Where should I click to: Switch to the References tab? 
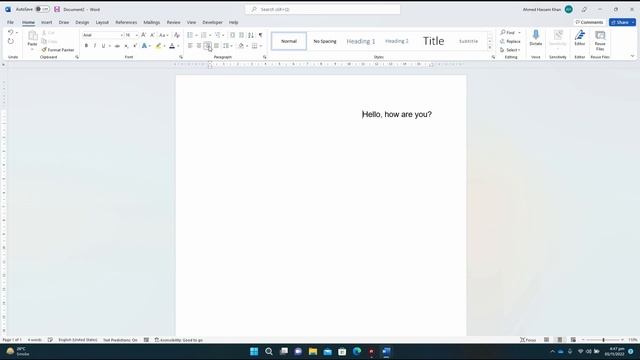point(126,22)
